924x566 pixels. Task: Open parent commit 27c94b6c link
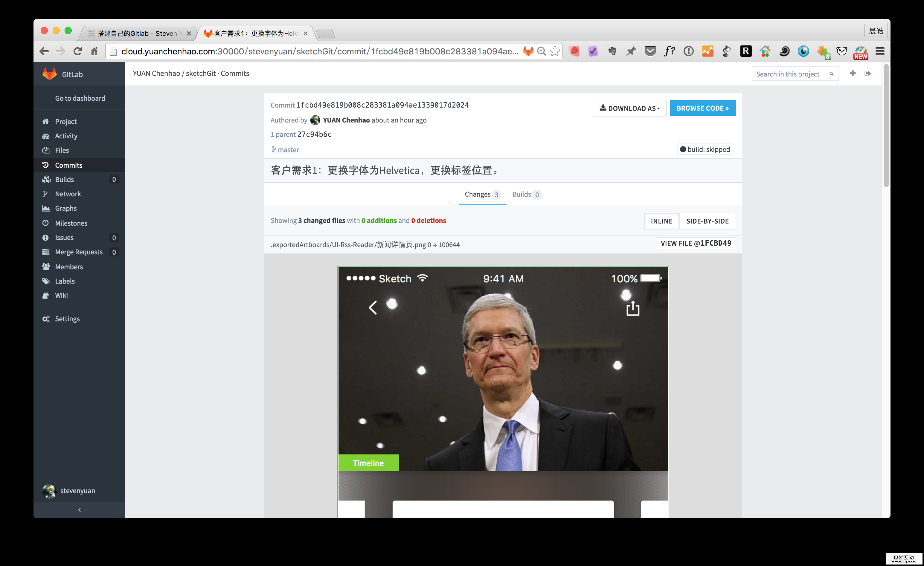[x=314, y=134]
